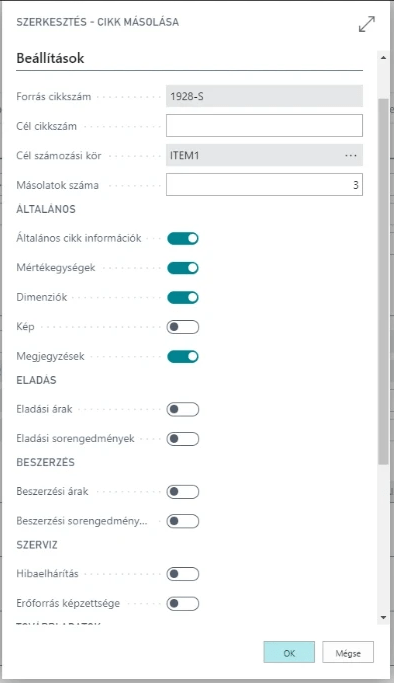Turn off the Mértékegységek switch

pyautogui.click(x=183, y=268)
